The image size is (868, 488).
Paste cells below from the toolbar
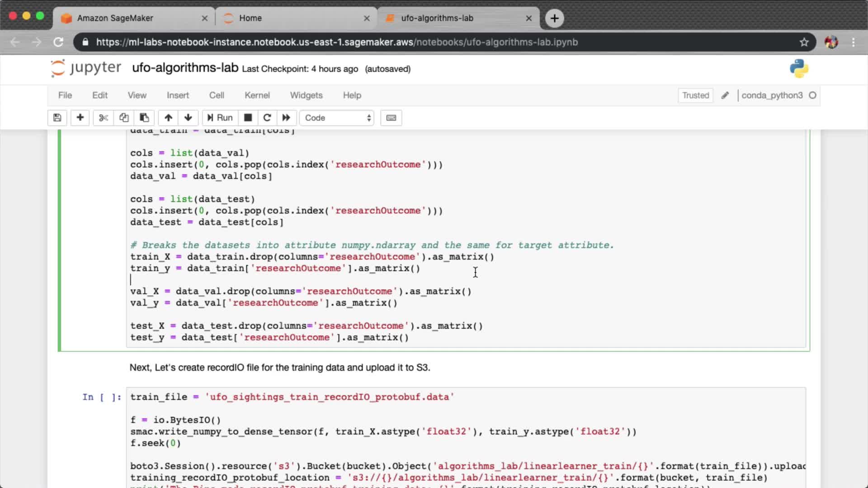click(x=144, y=118)
